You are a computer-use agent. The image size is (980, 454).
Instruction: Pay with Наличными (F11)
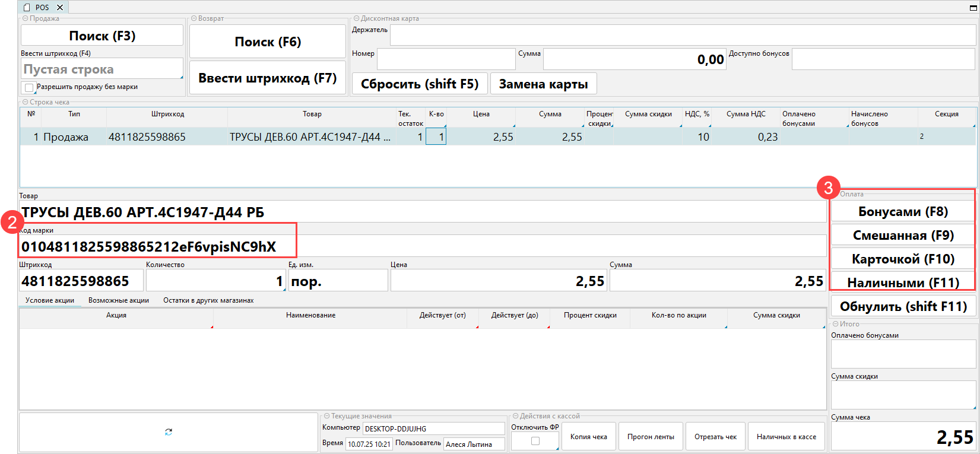902,282
